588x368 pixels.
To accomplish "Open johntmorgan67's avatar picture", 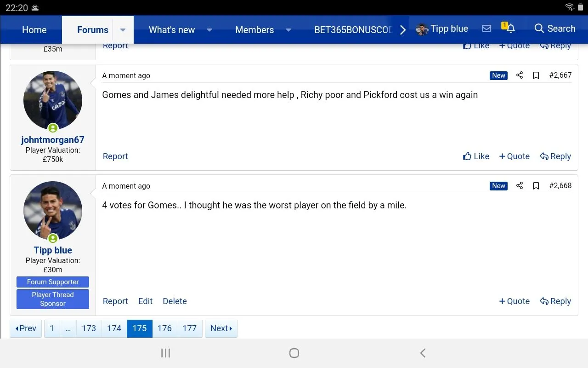I will click(x=53, y=100).
